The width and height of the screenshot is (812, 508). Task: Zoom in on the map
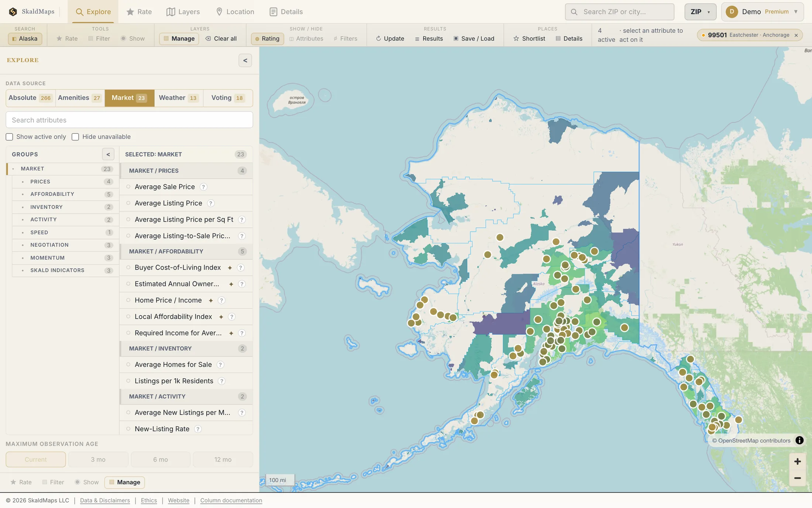click(798, 461)
